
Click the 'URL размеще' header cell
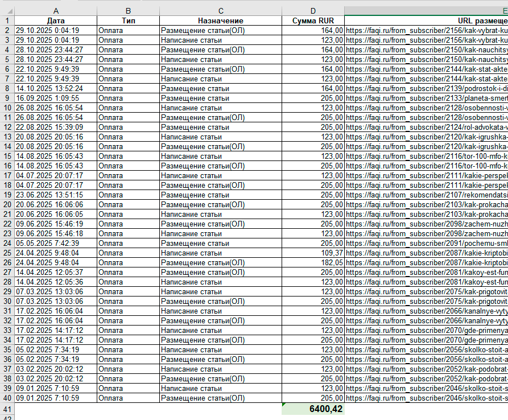[x=426, y=20]
